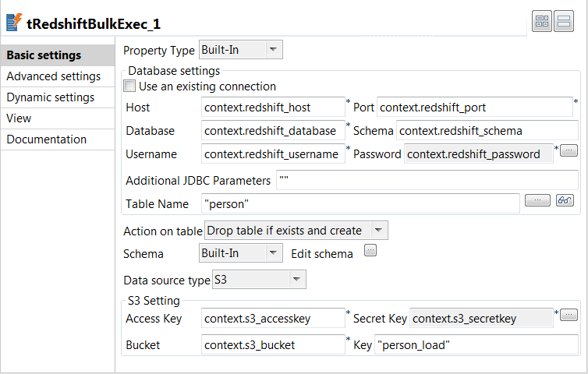Go to the Documentation tab
This screenshot has width=588, height=374.
pos(47,139)
